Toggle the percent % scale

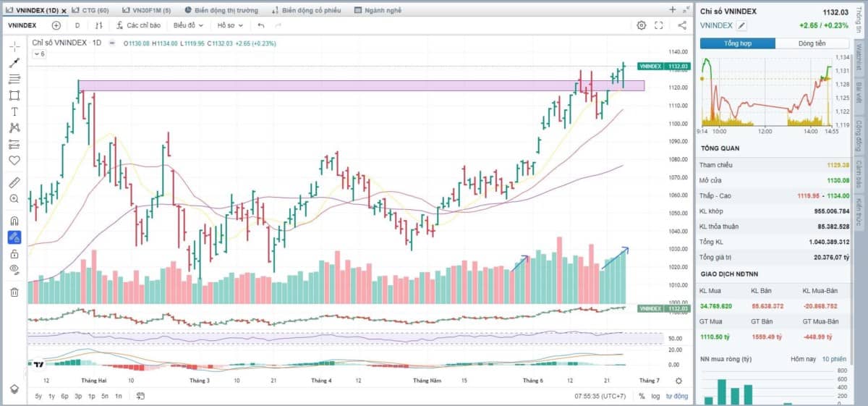642,396
